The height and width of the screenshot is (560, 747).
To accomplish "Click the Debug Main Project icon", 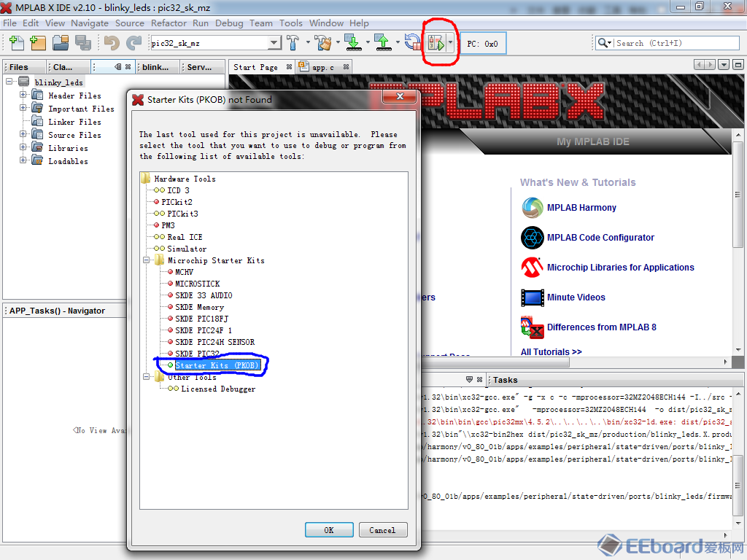I will click(436, 43).
